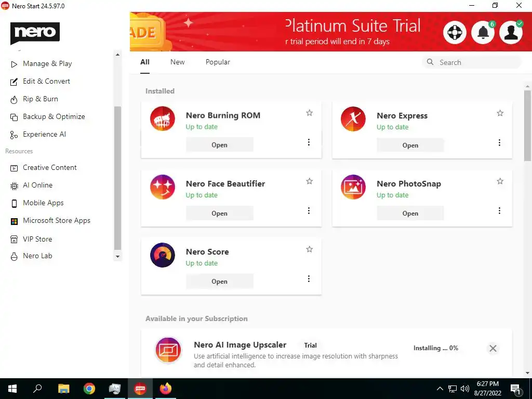Open the notifications bell icon

coord(483,33)
